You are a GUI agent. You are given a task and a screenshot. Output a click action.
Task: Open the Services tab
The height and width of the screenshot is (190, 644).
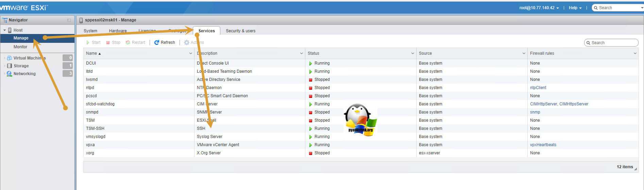click(207, 31)
